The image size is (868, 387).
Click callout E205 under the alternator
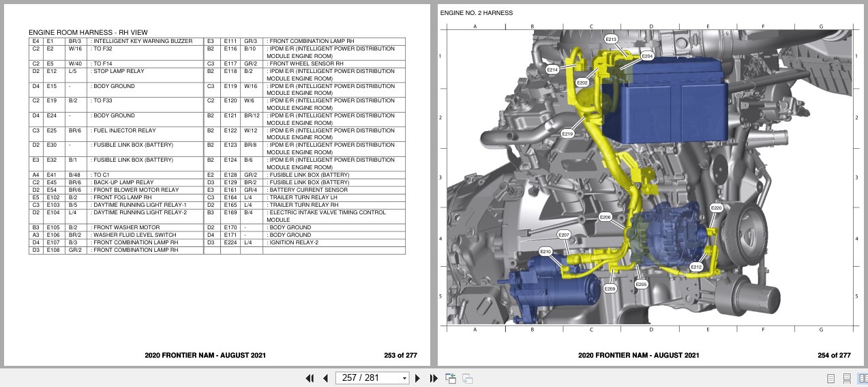[641, 284]
